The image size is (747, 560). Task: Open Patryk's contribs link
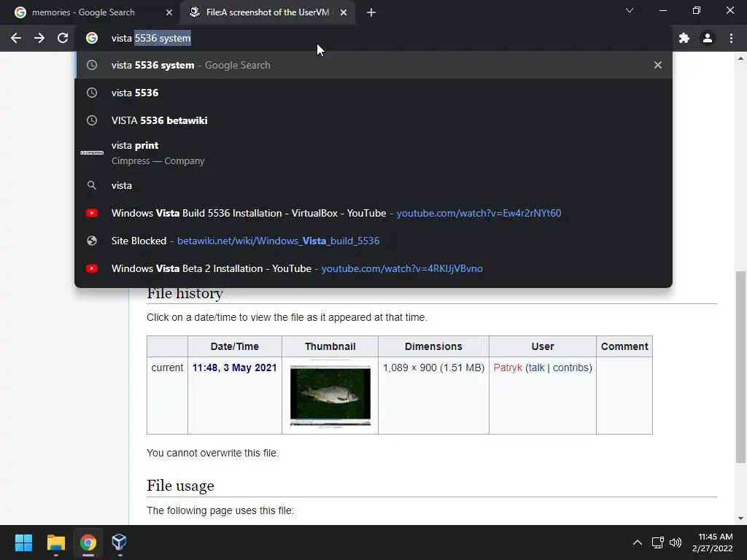click(570, 367)
